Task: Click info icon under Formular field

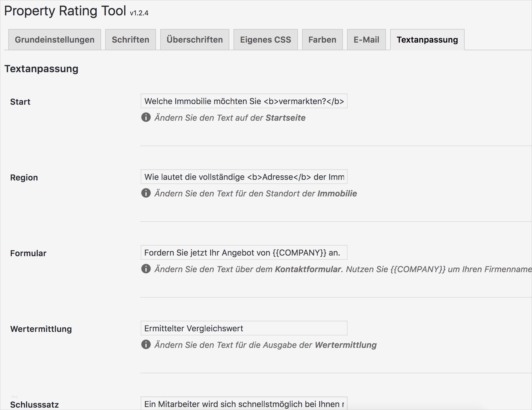Action: [x=146, y=269]
